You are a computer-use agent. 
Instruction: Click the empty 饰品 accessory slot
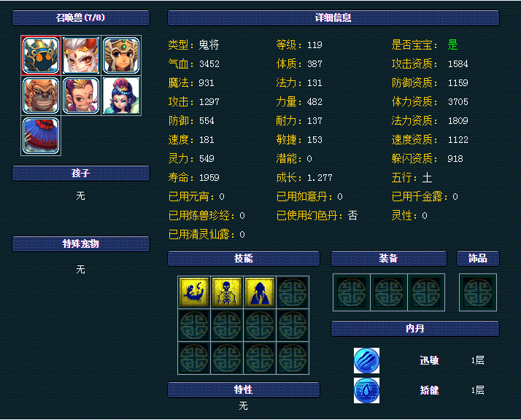pos(478,292)
